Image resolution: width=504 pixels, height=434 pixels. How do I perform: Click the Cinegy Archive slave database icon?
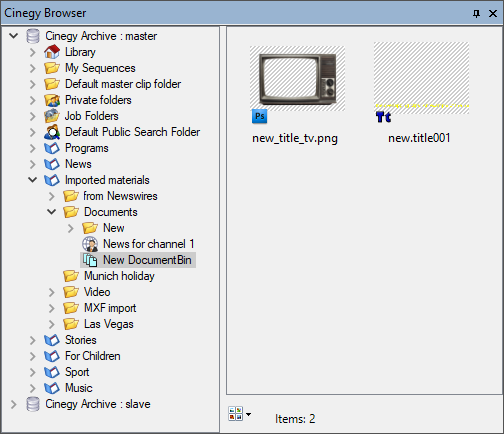pos(33,404)
